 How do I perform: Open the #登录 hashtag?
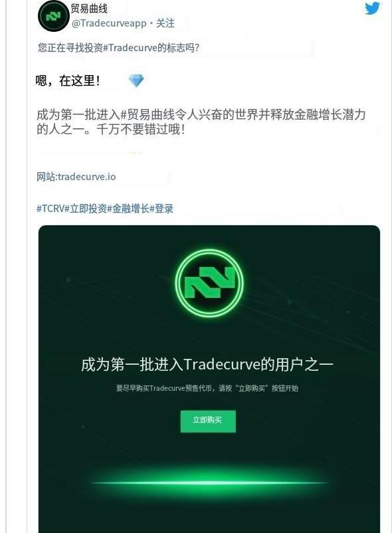pyautogui.click(x=161, y=209)
